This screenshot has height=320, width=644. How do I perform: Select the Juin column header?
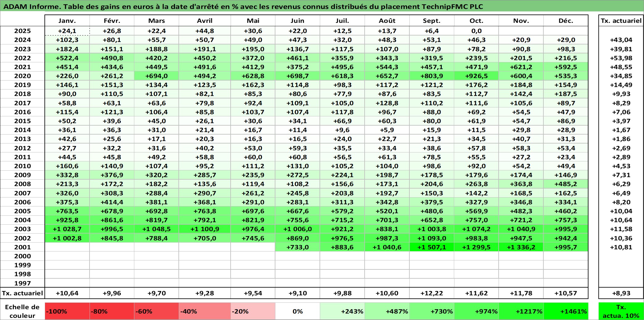tap(298, 21)
